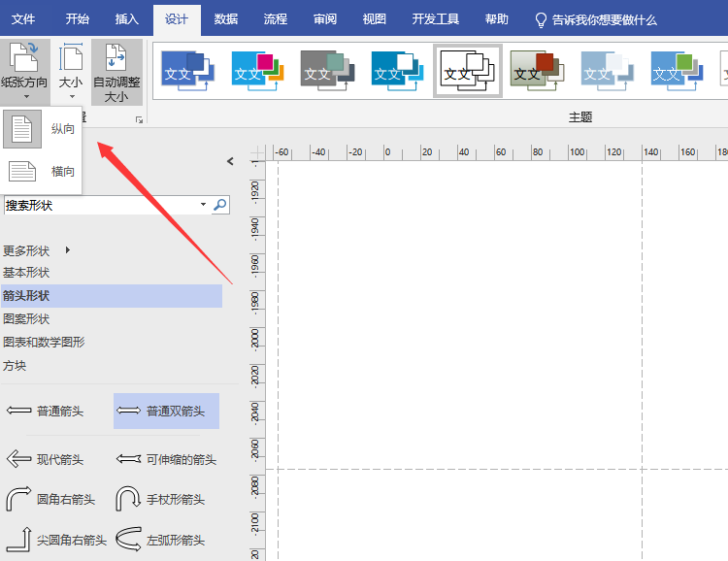Viewport: 728px width, 561px height.
Task: Click the 告诉我你想要做什么 search box
Action: click(x=595, y=19)
